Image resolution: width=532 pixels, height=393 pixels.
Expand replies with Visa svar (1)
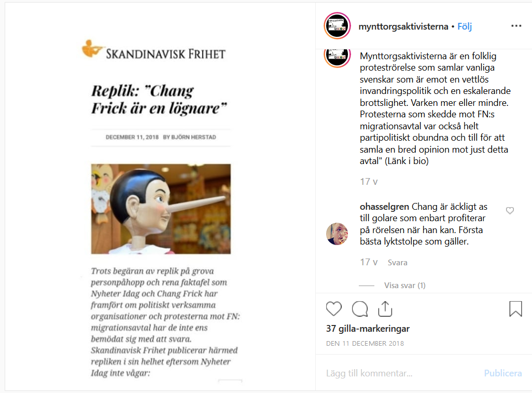[404, 286]
